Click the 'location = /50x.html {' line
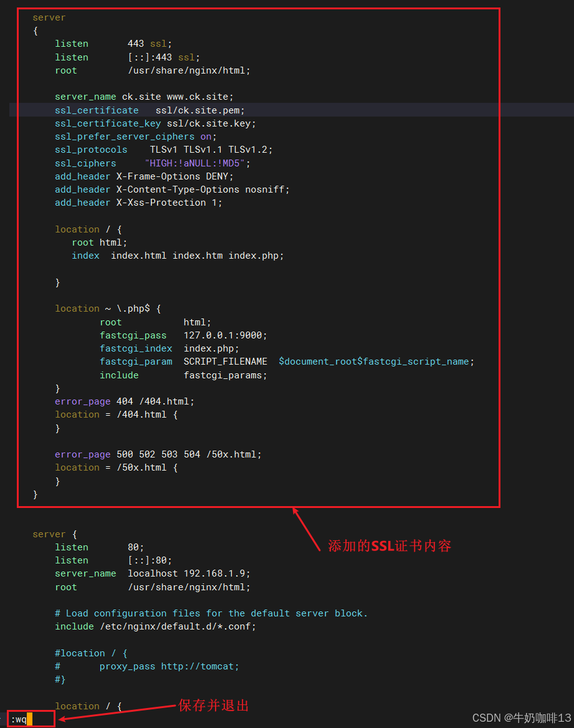The width and height of the screenshot is (574, 728). [x=116, y=467]
